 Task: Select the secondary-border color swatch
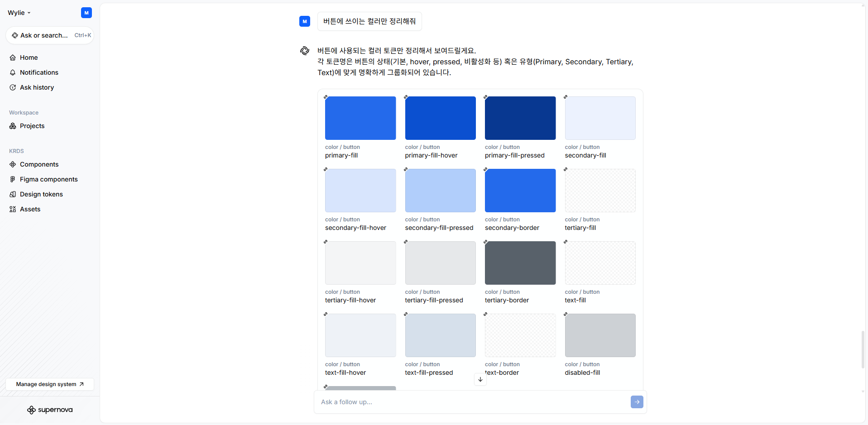coord(520,191)
